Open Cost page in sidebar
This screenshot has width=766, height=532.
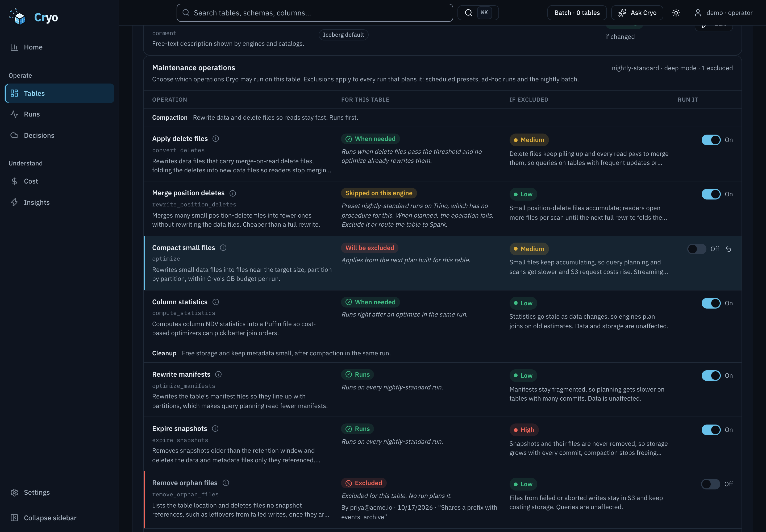click(60, 181)
